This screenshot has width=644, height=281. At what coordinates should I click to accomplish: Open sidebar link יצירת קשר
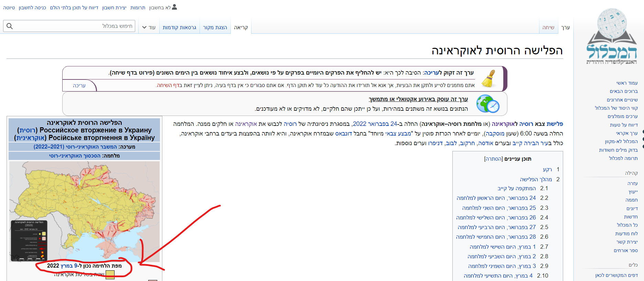click(627, 242)
